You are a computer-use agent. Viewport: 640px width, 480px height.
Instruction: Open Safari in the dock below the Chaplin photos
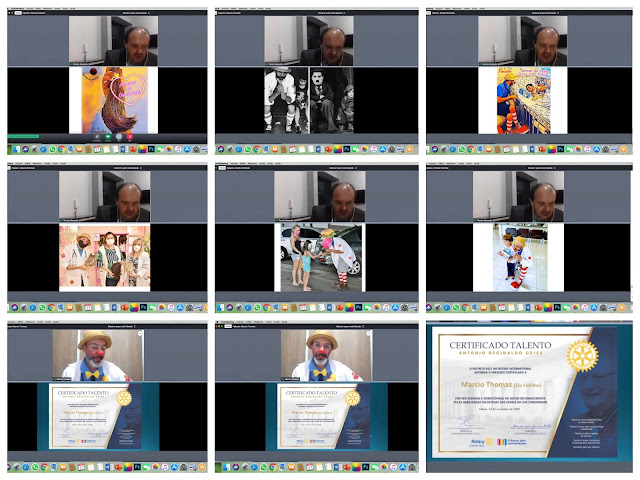pos(239,149)
